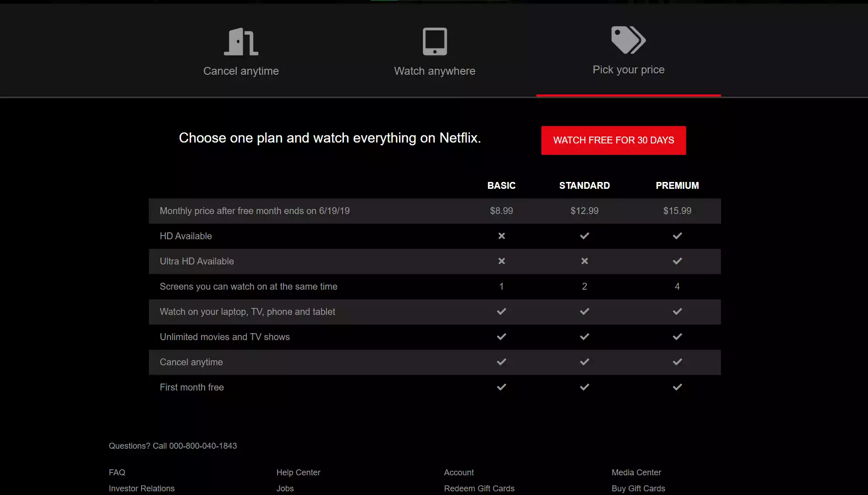
Task: Open the Cancel anytime tab label
Action: coord(241,71)
